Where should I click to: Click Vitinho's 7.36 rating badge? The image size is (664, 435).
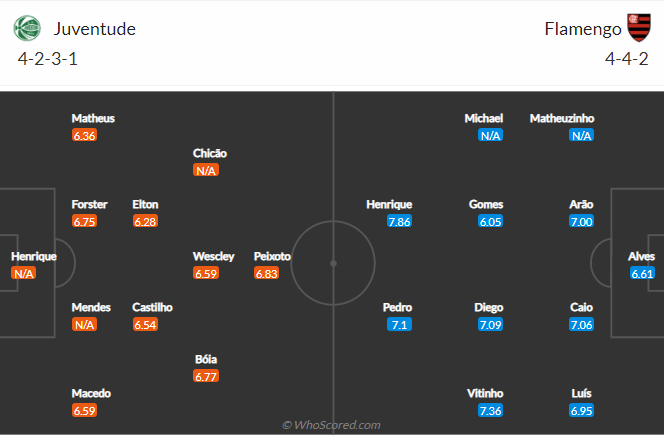click(490, 410)
